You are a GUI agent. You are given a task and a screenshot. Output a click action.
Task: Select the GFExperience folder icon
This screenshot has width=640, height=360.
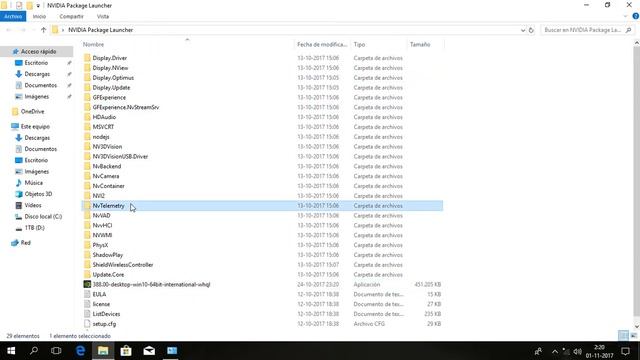pyautogui.click(x=87, y=97)
